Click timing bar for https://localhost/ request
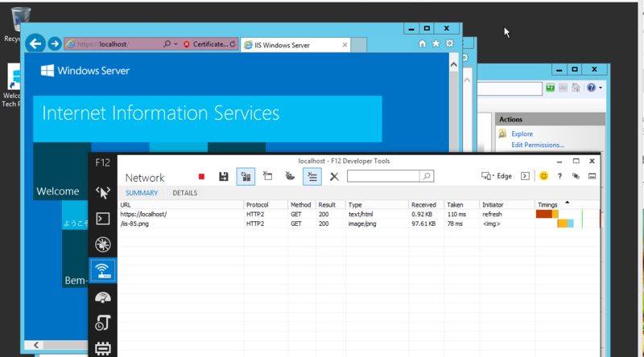 [x=547, y=214]
